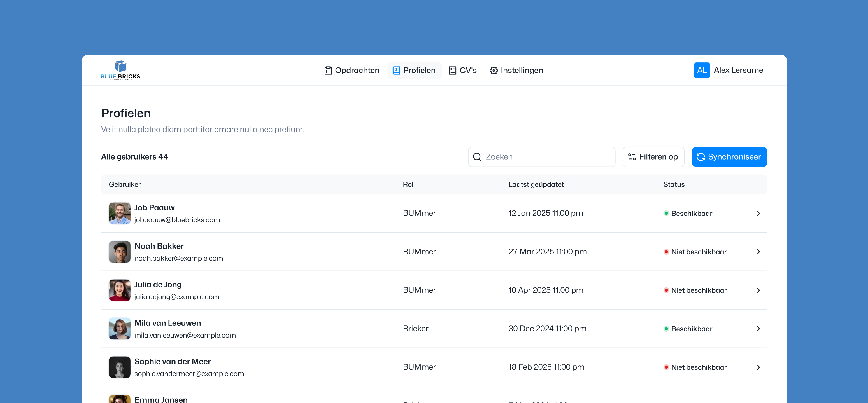This screenshot has width=868, height=403.
Task: Click date 18 Feb 2025 11:00 pm
Action: pyautogui.click(x=546, y=367)
